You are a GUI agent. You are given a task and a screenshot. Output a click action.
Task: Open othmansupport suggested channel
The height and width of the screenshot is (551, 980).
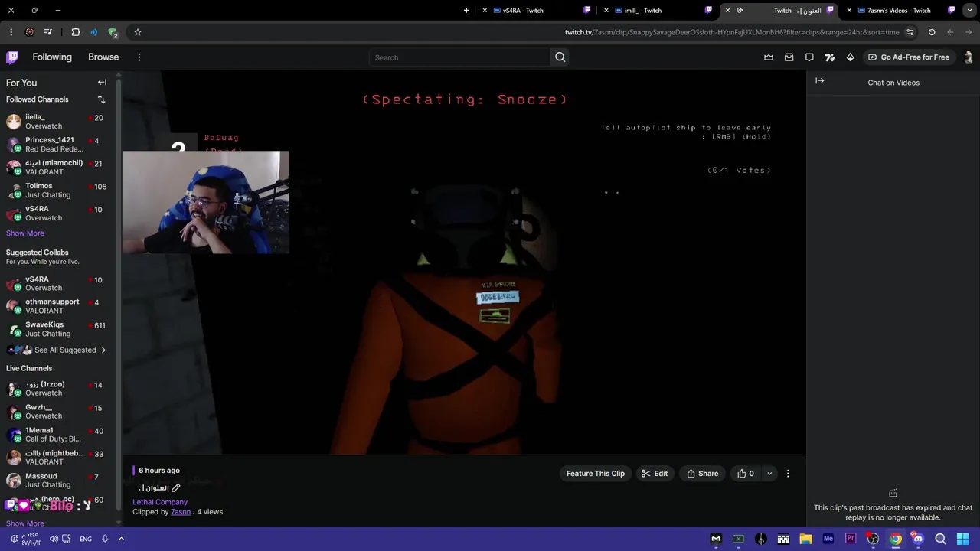point(58,306)
